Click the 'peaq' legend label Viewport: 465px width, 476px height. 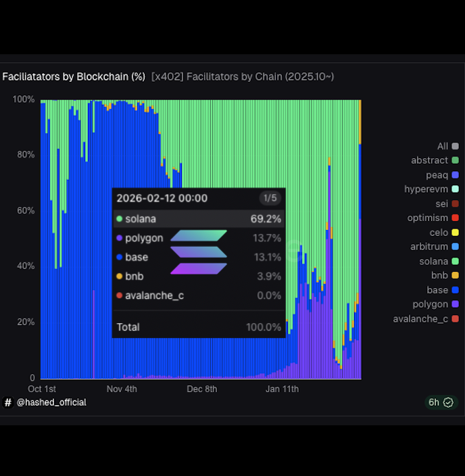tap(437, 175)
